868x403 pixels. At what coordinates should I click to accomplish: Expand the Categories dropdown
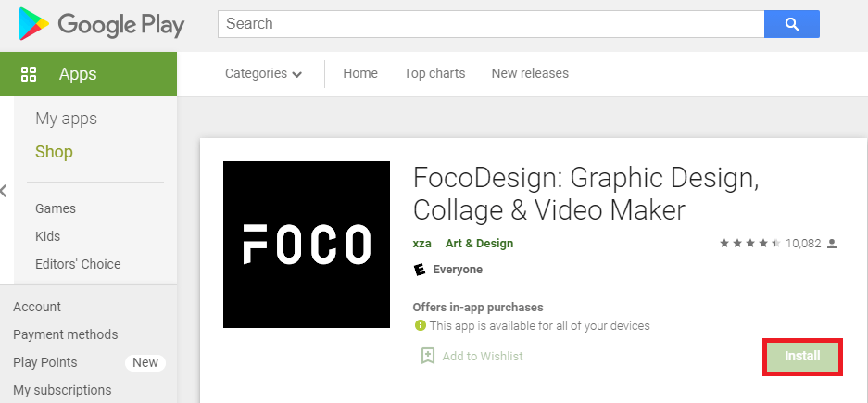[x=263, y=73]
